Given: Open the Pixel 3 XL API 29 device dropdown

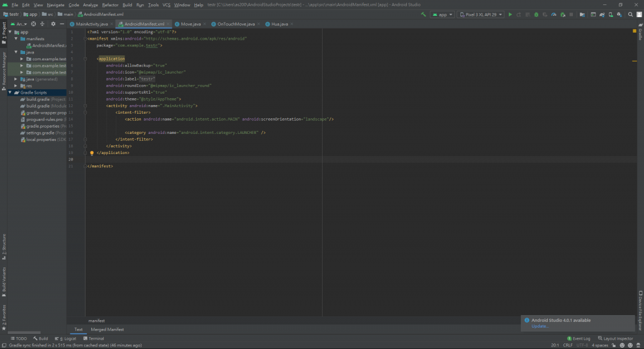Looking at the screenshot, I should pyautogui.click(x=480, y=14).
